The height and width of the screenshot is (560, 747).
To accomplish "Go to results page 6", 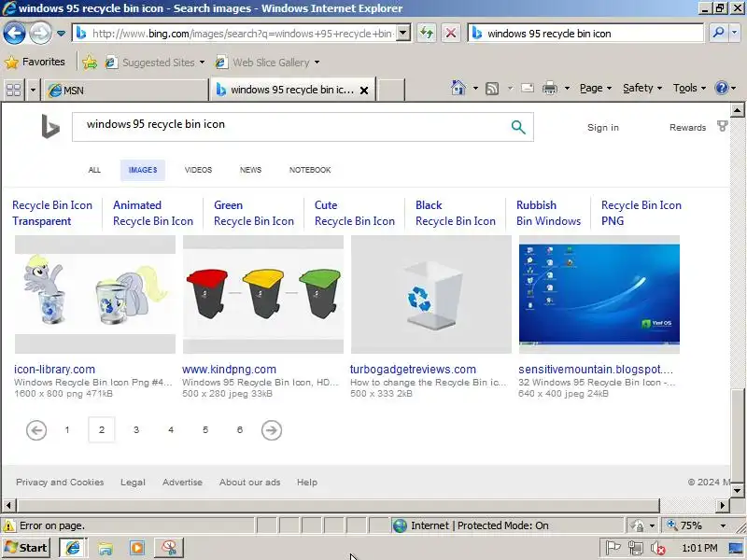I will 240,430.
